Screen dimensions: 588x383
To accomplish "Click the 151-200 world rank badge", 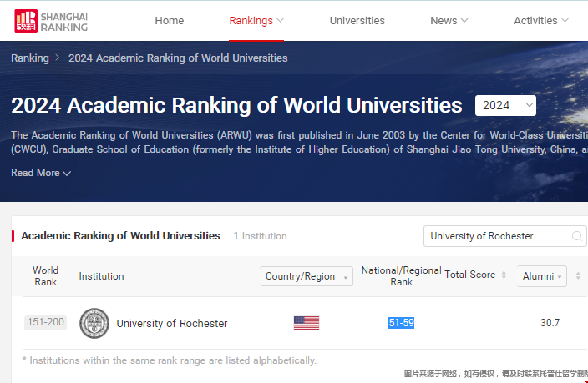I will tap(45, 322).
